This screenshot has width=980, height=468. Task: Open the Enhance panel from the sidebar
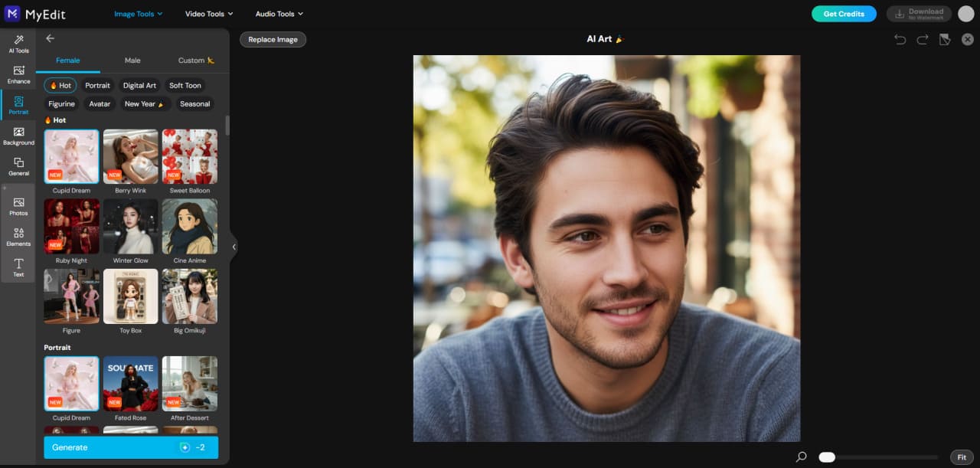tap(18, 74)
